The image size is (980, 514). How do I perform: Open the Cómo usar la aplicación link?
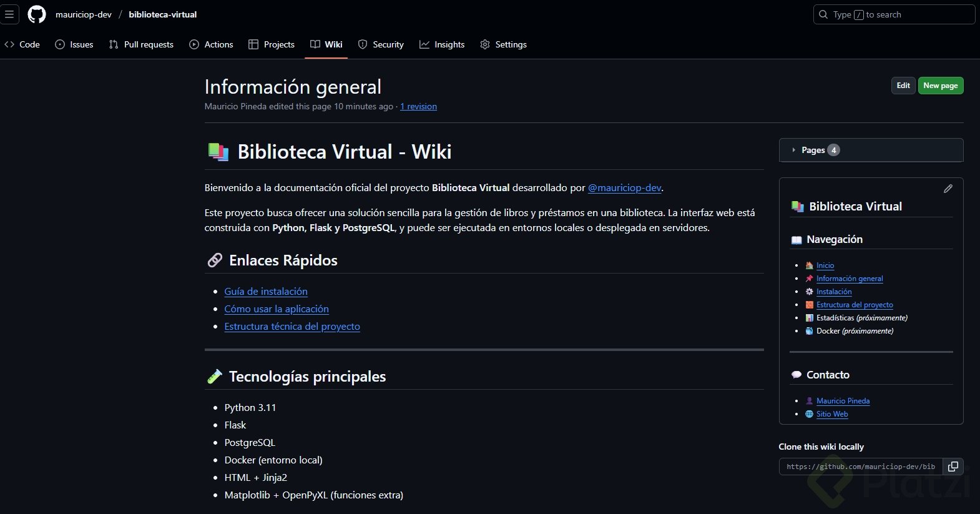tap(277, 309)
